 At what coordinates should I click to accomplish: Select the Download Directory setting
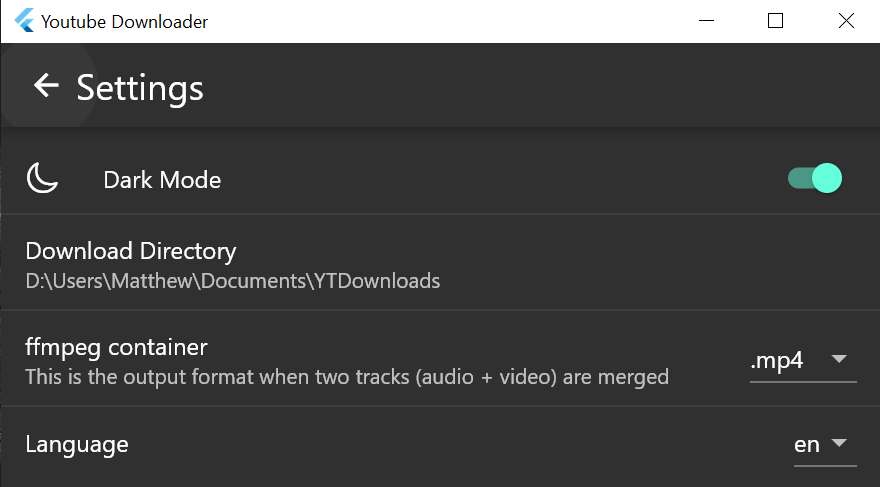pyautogui.click(x=440, y=263)
